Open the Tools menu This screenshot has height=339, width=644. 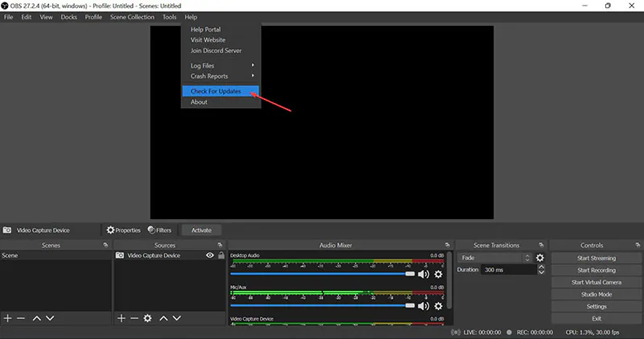[x=169, y=17]
